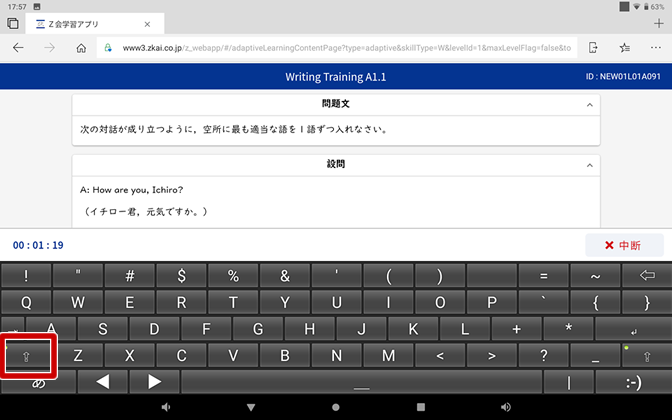The image size is (672, 420).
Task: Tap the P key
Action: point(492,303)
